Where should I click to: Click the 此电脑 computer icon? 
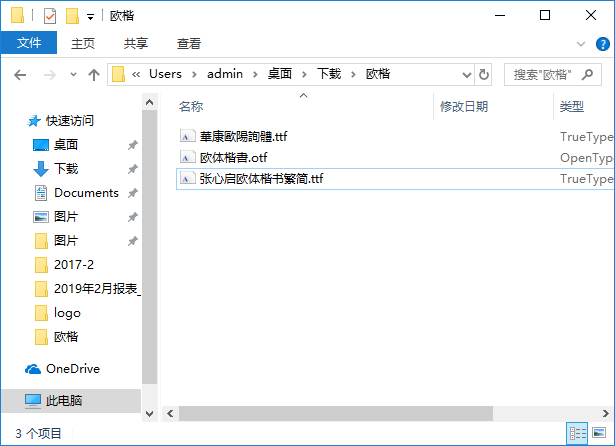33,401
